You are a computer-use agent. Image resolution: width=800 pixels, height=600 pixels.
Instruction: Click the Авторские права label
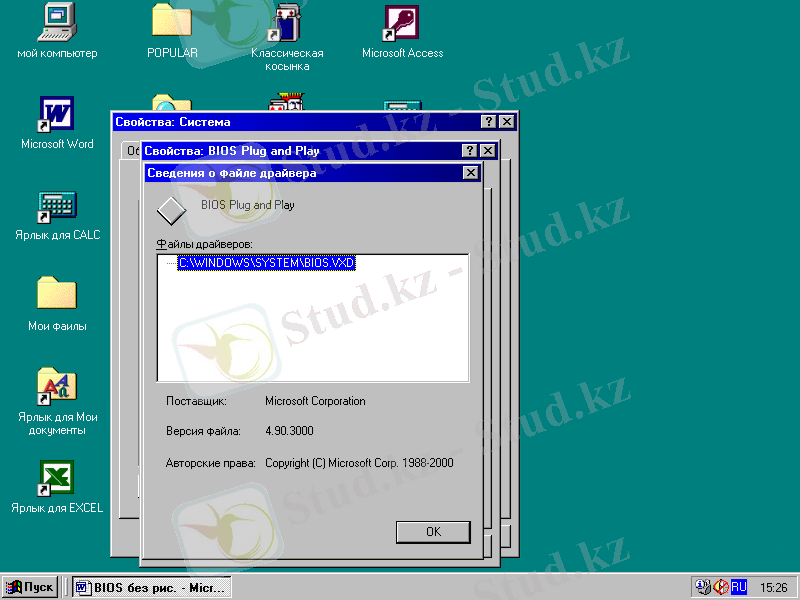210,463
